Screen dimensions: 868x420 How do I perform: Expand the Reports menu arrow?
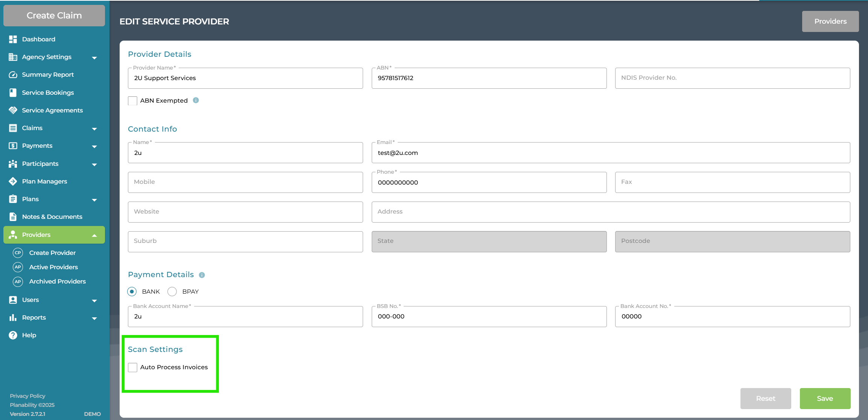[x=94, y=318]
